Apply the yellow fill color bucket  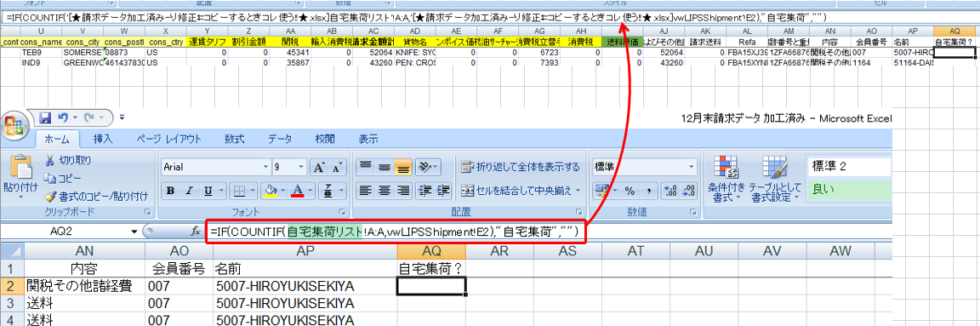270,190
